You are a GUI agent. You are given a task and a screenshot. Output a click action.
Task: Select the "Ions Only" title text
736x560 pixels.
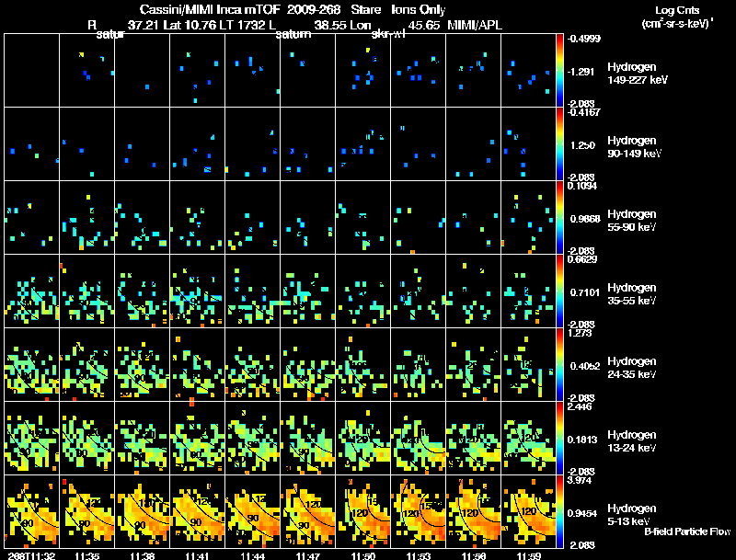point(419,10)
